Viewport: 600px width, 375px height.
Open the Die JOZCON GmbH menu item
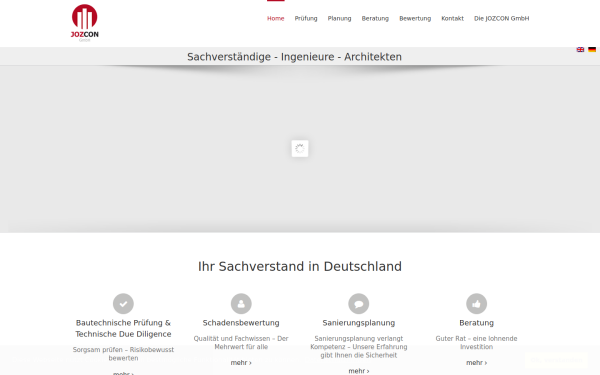tap(501, 18)
